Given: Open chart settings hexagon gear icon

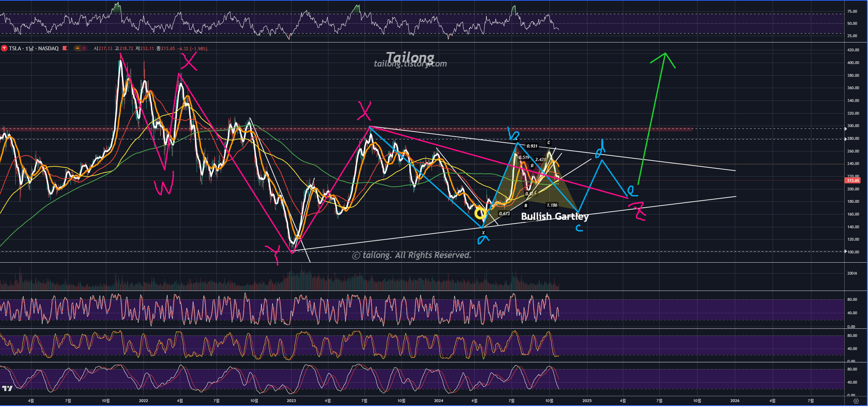Looking at the screenshot, I should pyautogui.click(x=856, y=401).
